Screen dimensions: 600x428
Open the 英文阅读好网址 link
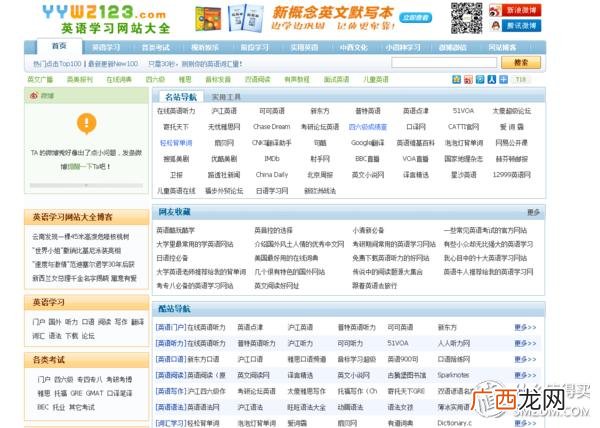pyautogui.click(x=277, y=286)
